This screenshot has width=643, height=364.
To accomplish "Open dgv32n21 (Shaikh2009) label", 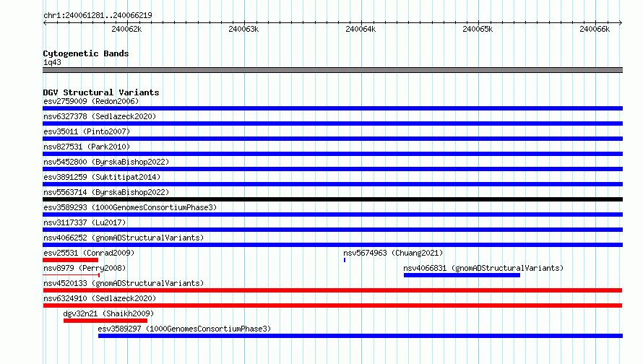I will 108,313.
